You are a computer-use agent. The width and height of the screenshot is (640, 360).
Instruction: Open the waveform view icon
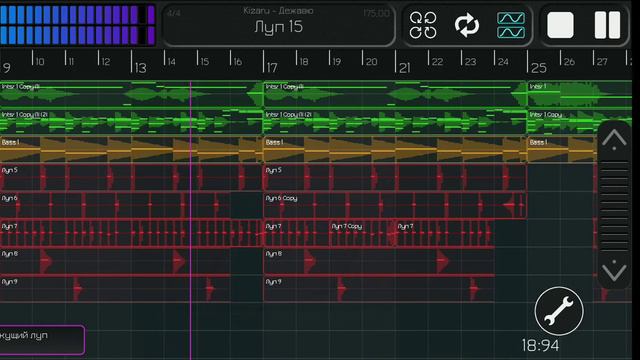(x=511, y=25)
